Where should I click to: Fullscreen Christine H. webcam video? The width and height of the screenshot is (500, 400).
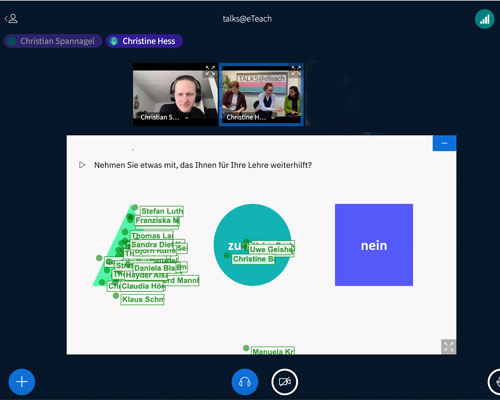pyautogui.click(x=296, y=70)
